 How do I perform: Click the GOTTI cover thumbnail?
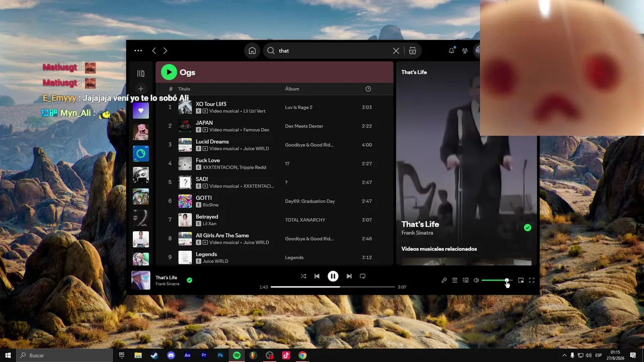(185, 201)
